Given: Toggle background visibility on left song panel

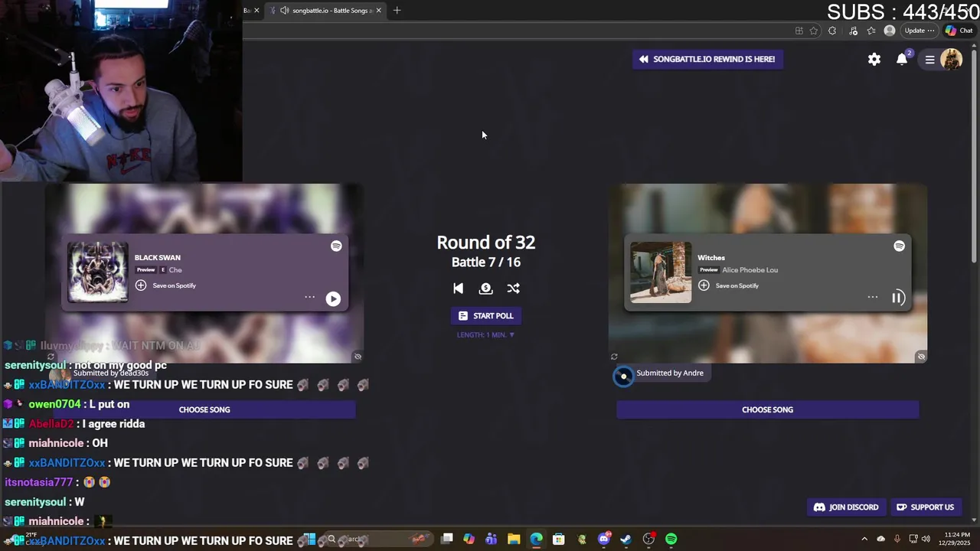Looking at the screenshot, I should click(x=358, y=357).
